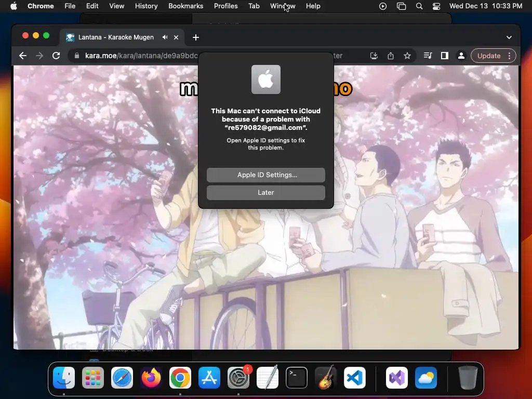Open Spotlight search in the menu bar
The height and width of the screenshot is (399, 532).
coord(419,6)
